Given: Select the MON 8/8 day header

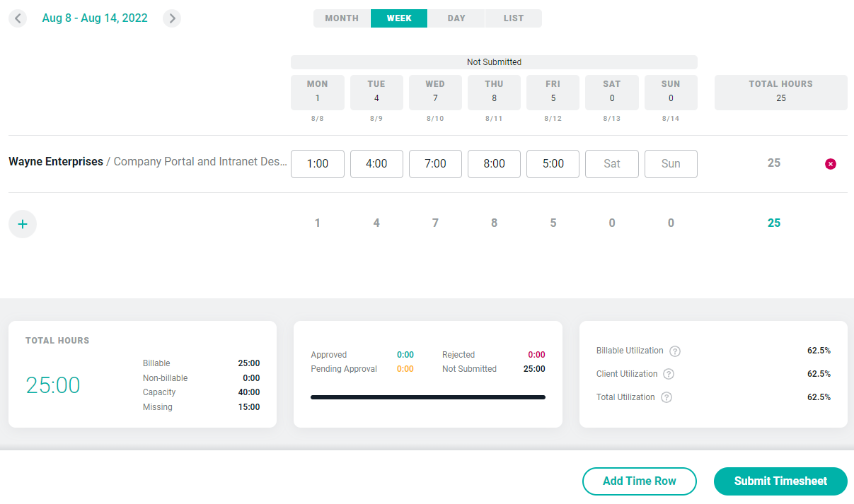Looking at the screenshot, I should click(x=318, y=93).
